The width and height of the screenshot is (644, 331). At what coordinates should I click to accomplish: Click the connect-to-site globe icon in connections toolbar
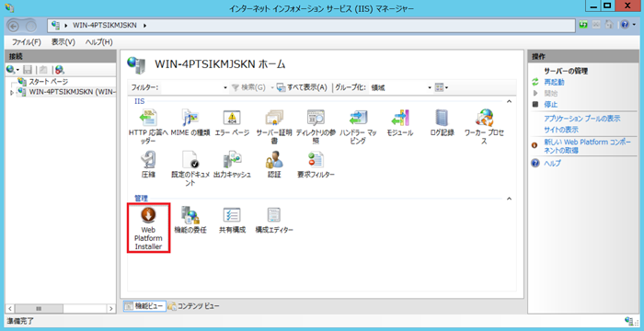point(60,70)
